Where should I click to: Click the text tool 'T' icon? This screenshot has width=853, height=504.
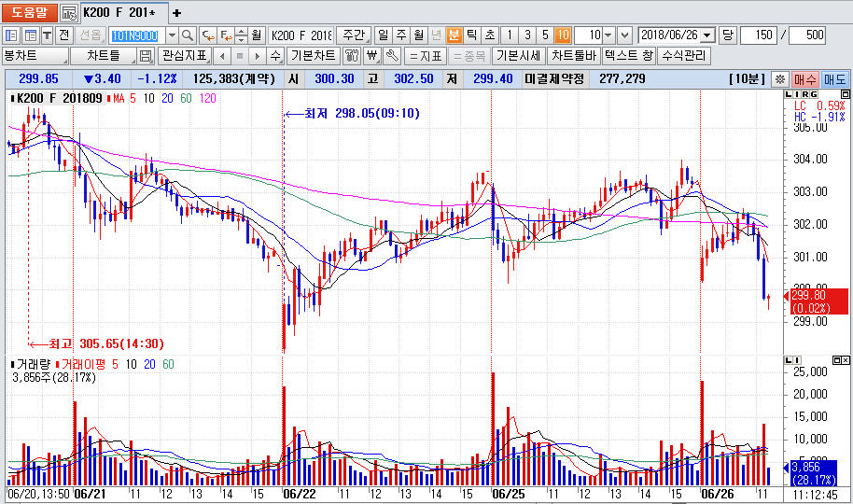pos(48,35)
